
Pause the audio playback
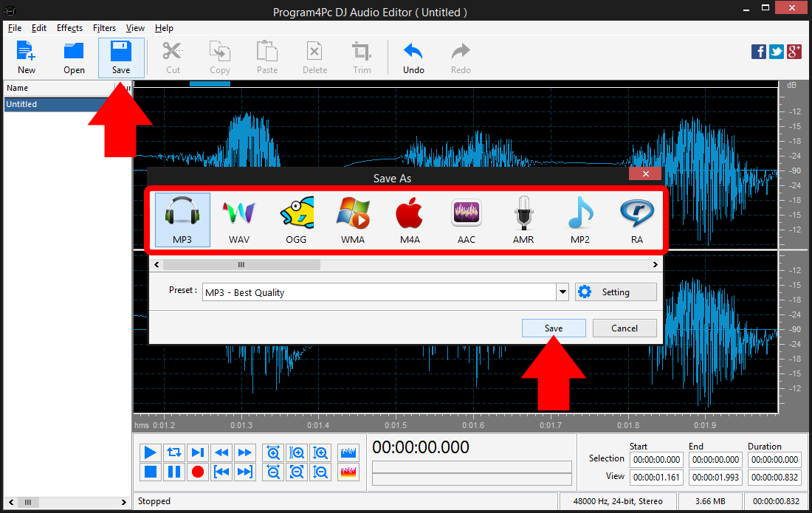[173, 472]
